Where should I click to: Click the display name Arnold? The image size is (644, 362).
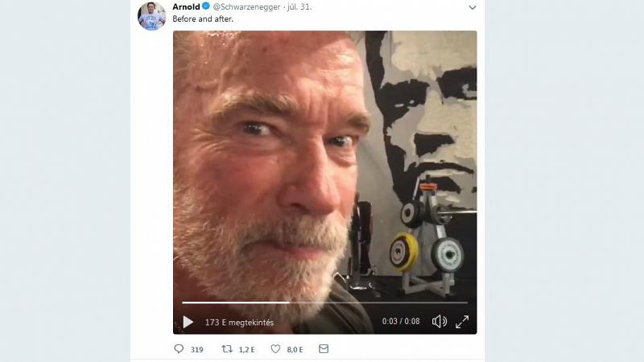pos(186,7)
